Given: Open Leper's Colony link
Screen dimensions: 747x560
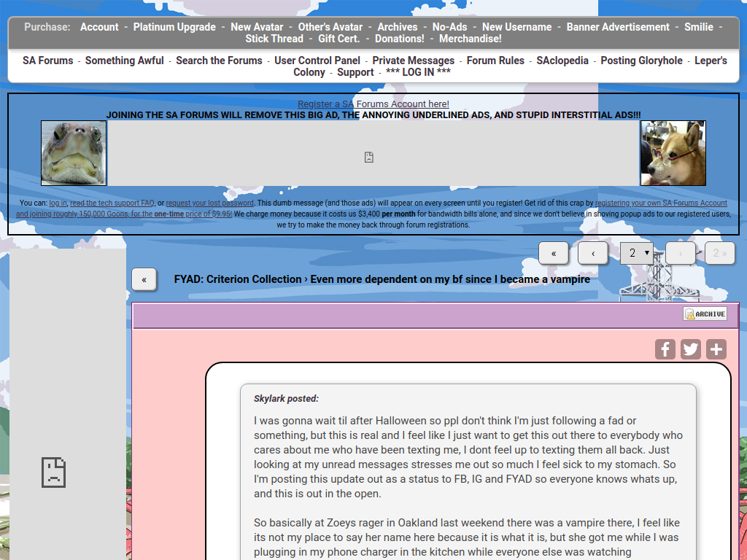Looking at the screenshot, I should coord(711,61).
